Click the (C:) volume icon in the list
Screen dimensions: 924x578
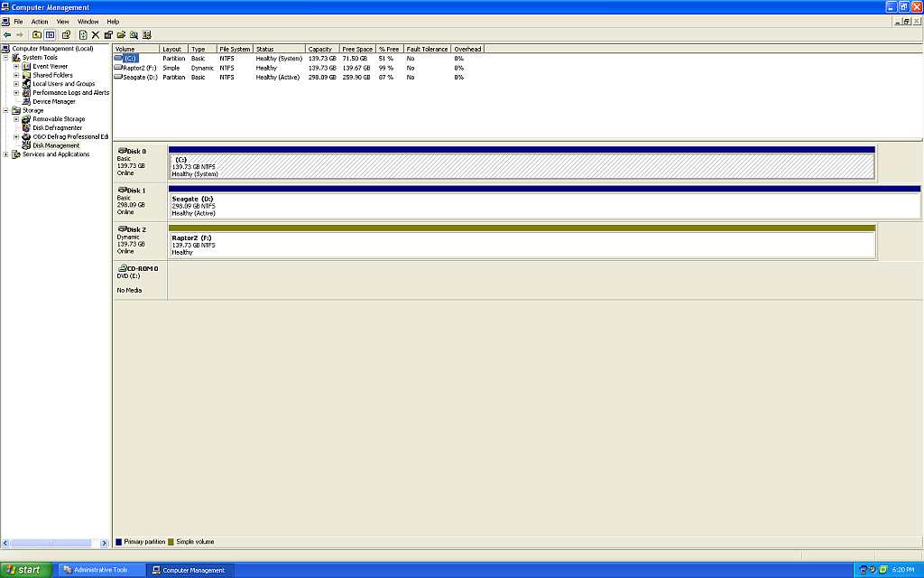[118, 58]
